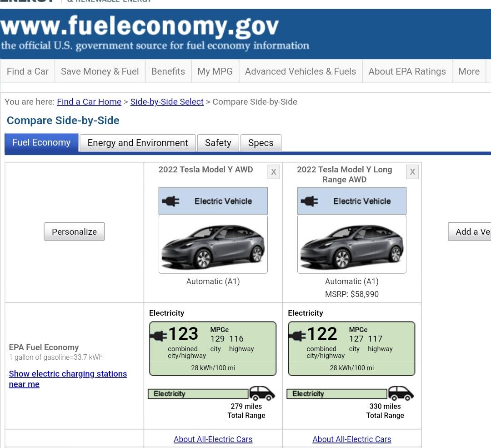Image resolution: width=491 pixels, height=448 pixels.
Task: Select the Fuel Economy tab
Action: coord(41,142)
